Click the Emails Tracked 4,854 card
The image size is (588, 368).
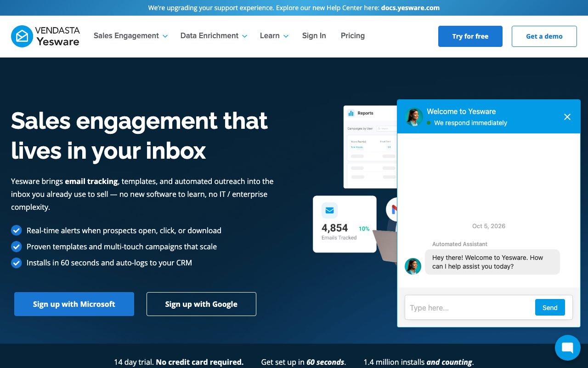(x=345, y=224)
